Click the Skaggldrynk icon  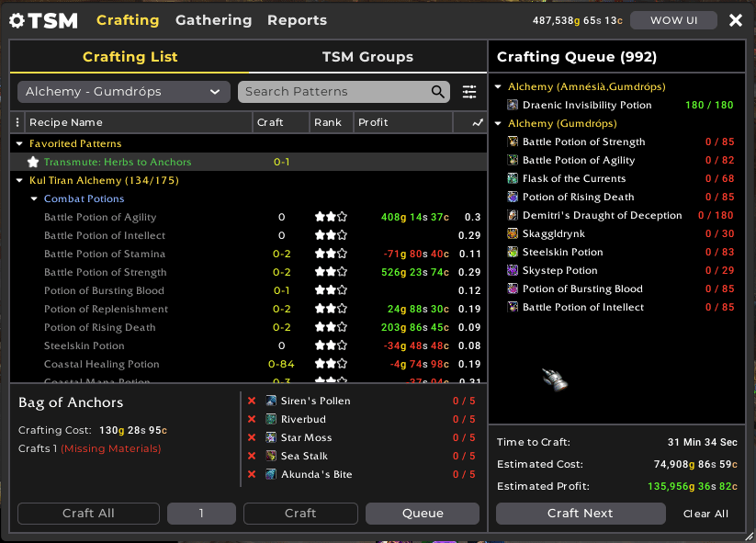point(513,233)
